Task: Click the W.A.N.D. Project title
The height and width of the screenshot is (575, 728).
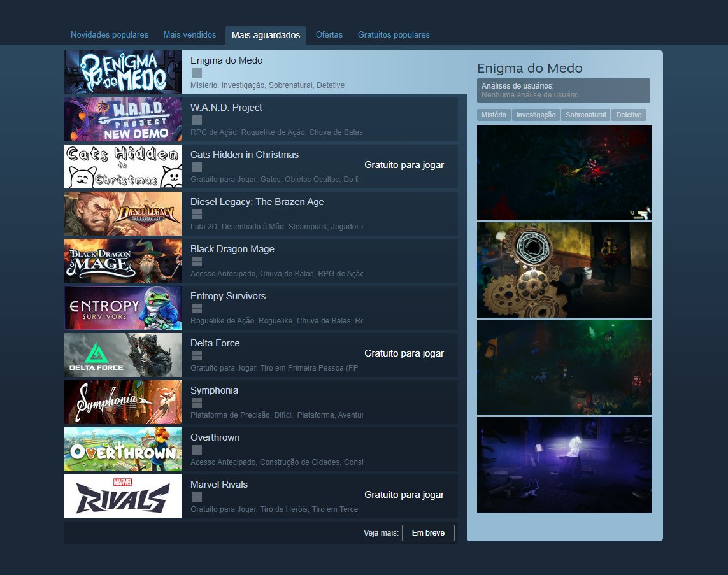Action: point(226,108)
